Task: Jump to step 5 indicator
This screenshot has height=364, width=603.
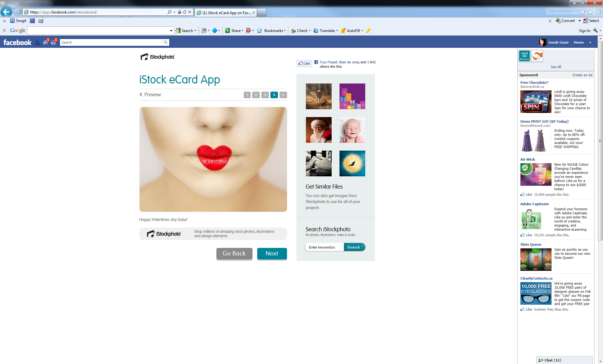Action: [x=283, y=95]
